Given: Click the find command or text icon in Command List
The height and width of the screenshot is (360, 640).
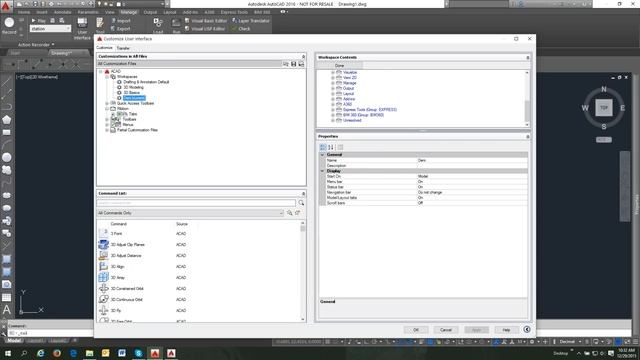Looking at the screenshot, I should 289,213.
